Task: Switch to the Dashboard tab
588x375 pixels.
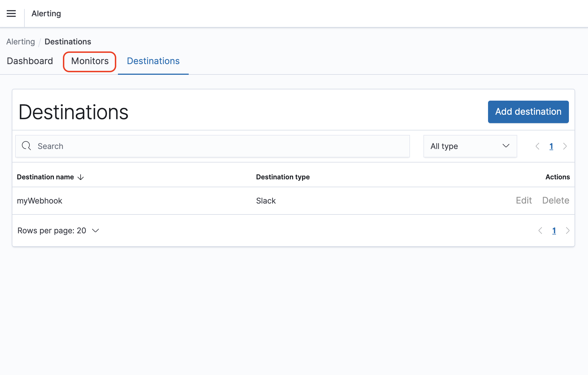Action: [x=30, y=61]
